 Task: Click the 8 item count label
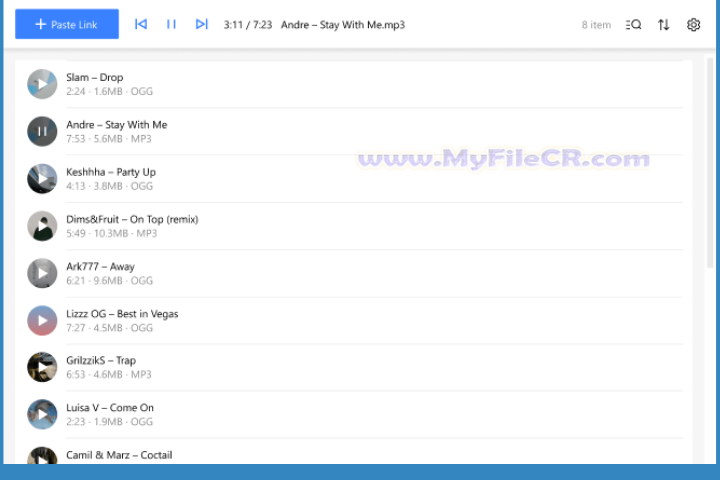point(596,25)
